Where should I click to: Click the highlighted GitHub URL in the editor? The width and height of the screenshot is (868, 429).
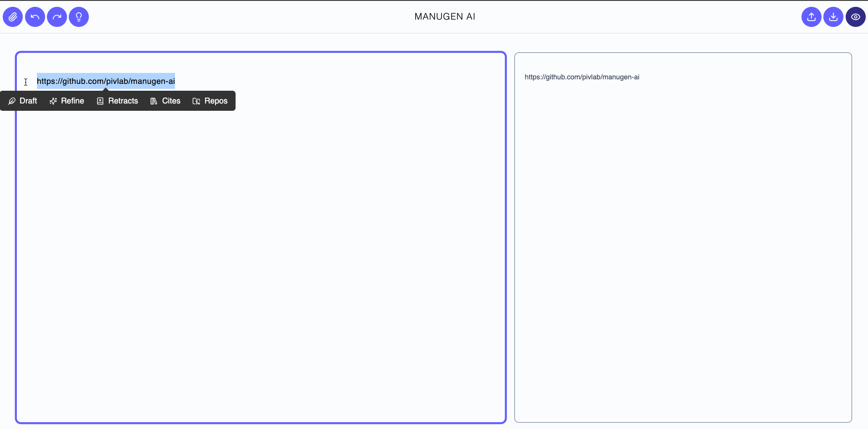point(106,81)
